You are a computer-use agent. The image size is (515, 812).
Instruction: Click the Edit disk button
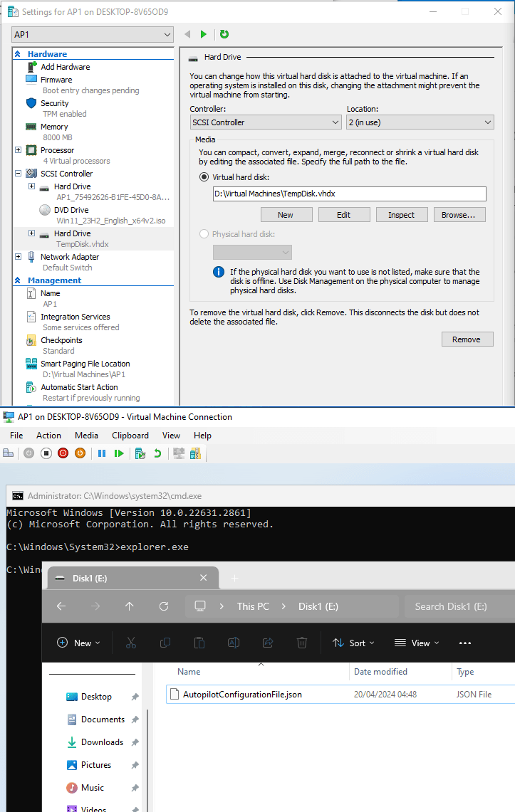tap(344, 215)
